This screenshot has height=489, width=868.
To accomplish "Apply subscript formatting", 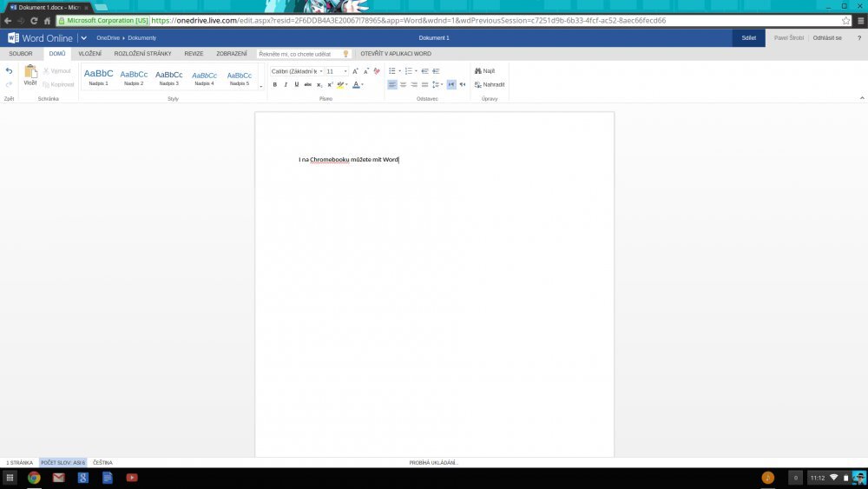I will pyautogui.click(x=319, y=84).
